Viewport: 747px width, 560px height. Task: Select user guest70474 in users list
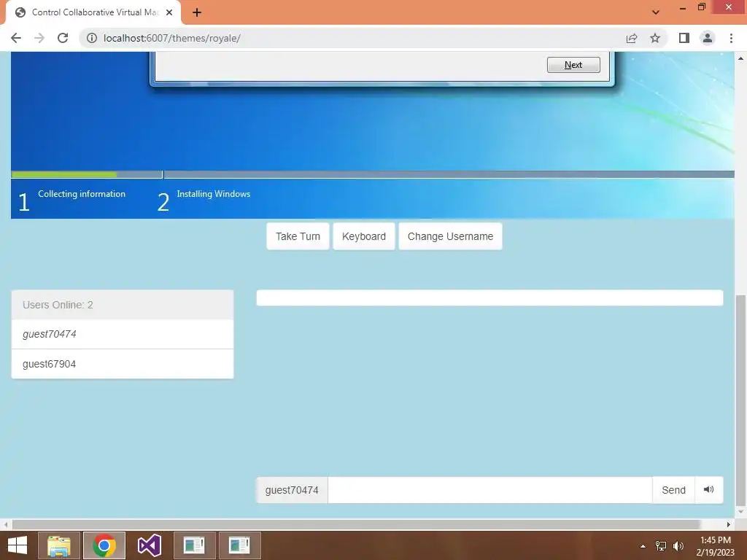(123, 334)
